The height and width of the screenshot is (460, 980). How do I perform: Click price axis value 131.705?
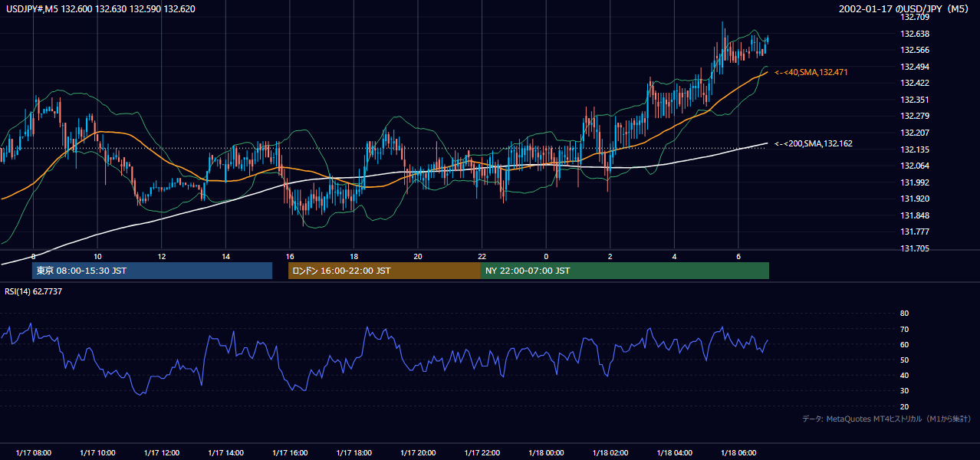[915, 248]
